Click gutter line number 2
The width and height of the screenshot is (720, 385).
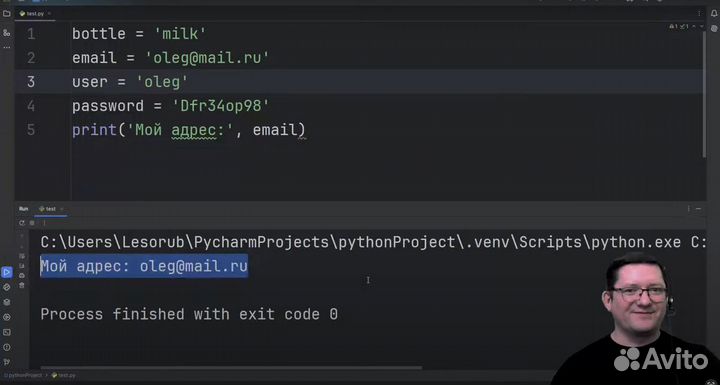[31, 58]
